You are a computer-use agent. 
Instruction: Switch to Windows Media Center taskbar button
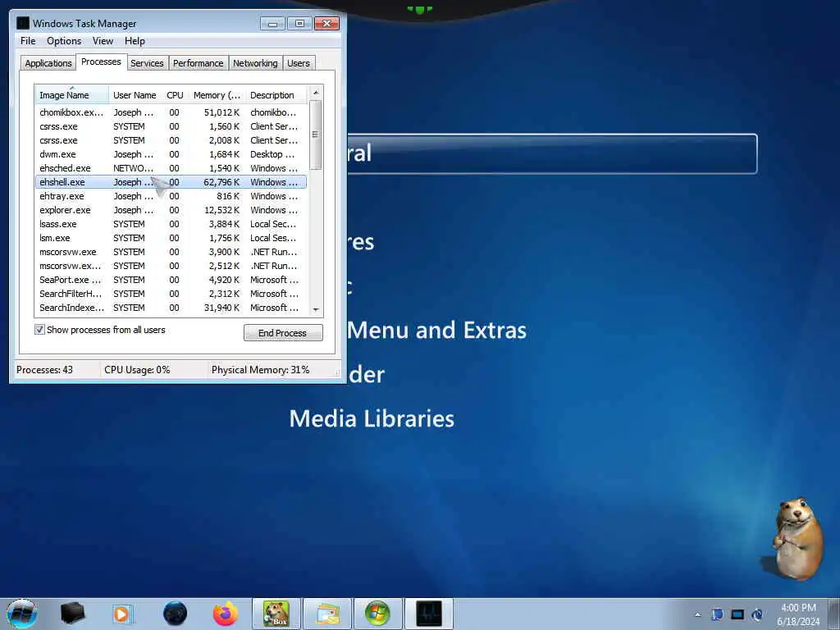[377, 614]
